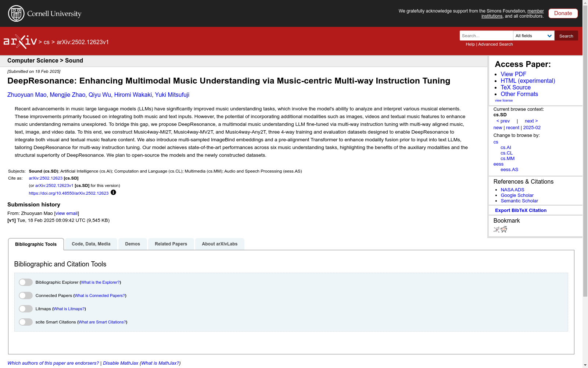Click Which authors are endorsers link
Viewport: 588px width, 368px height.
pyautogui.click(x=53, y=363)
